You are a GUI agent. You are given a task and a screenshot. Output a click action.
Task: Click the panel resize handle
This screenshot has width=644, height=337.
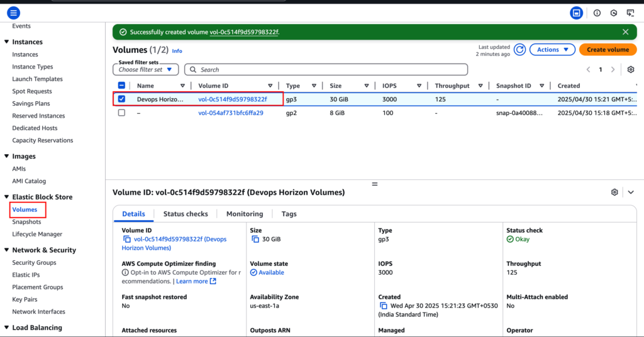point(375,184)
